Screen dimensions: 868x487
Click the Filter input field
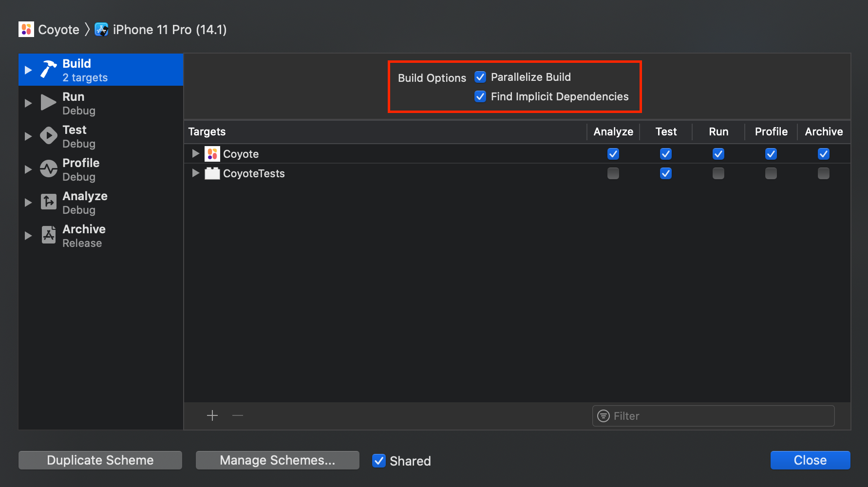click(714, 416)
